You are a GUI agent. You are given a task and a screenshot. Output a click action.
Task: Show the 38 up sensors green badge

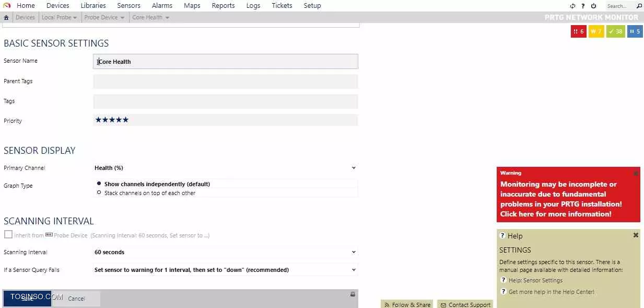616,31
